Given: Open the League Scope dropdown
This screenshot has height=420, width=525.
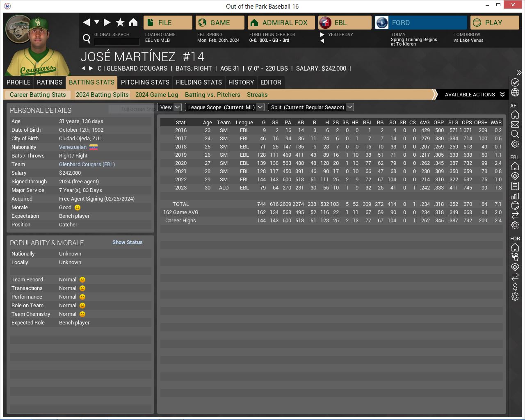Looking at the screenshot, I should [225, 107].
